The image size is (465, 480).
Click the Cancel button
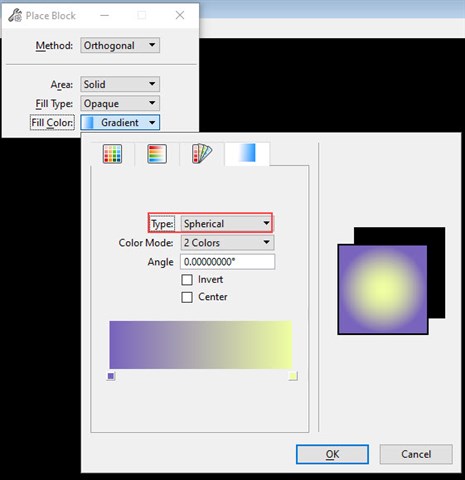[x=416, y=454]
